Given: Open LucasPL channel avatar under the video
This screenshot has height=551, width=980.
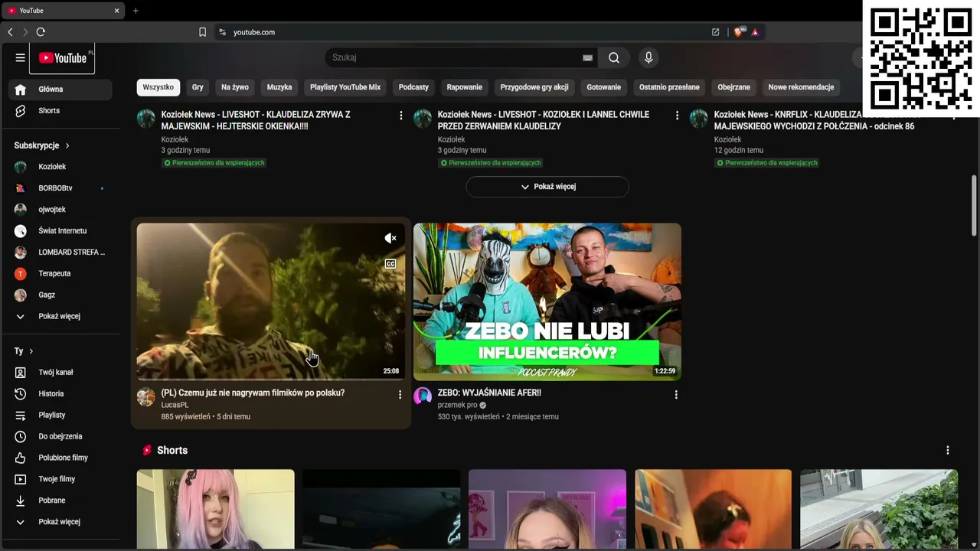Looking at the screenshot, I should (145, 396).
